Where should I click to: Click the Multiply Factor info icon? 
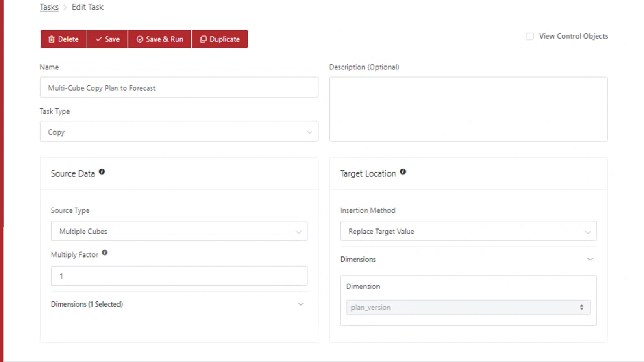pos(104,253)
